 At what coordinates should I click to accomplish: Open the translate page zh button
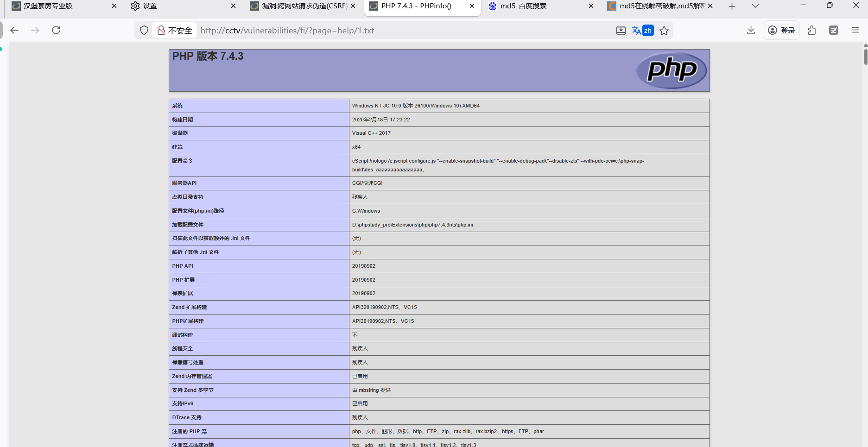point(643,31)
